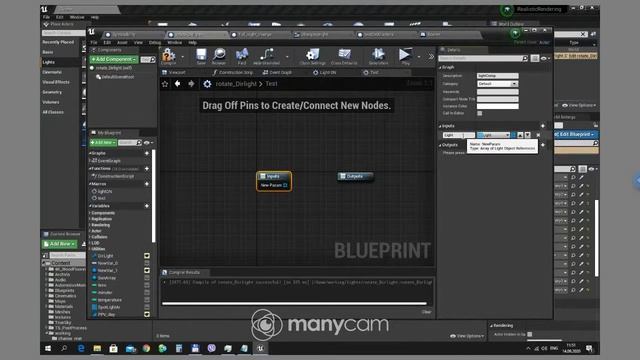Select the Outputs node in the graph
The height and width of the screenshot is (360, 640).
[x=355, y=176]
